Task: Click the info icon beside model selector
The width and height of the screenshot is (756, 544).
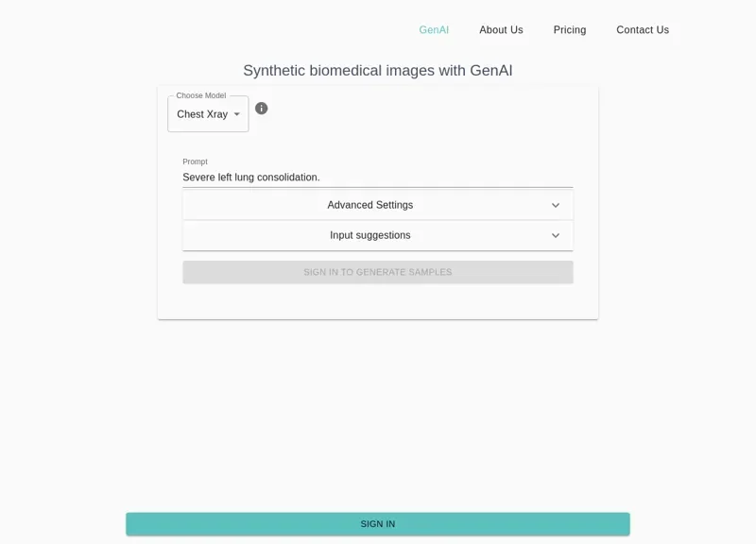Action: [x=262, y=109]
